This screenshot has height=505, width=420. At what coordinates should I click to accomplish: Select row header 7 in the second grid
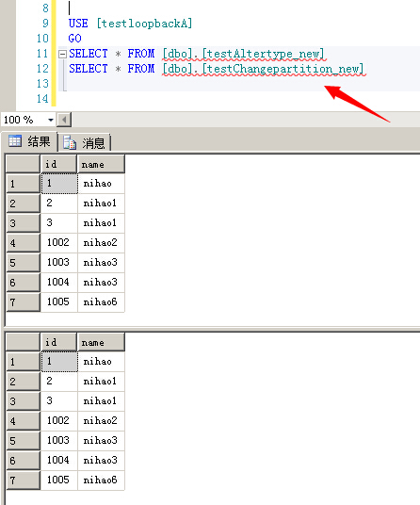coord(24,481)
